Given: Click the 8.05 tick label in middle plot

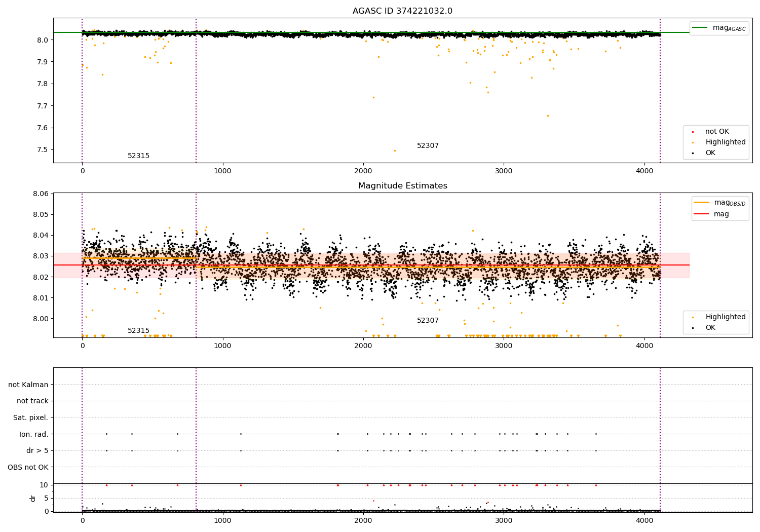Looking at the screenshot, I should click(41, 215).
